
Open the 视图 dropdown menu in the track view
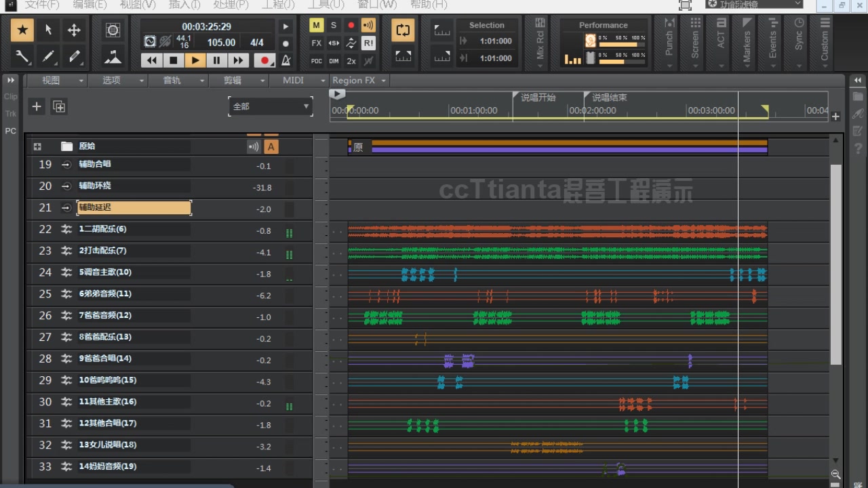56,80
